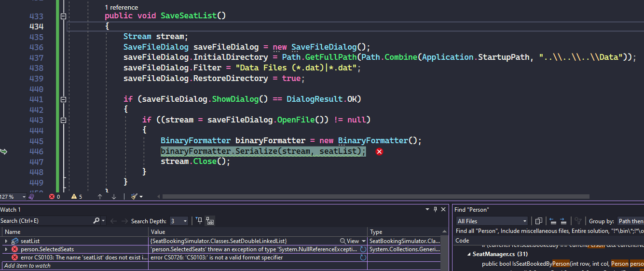Click the Watch 1 auto-hide pin icon
This screenshot has height=271, width=644.
click(436, 209)
